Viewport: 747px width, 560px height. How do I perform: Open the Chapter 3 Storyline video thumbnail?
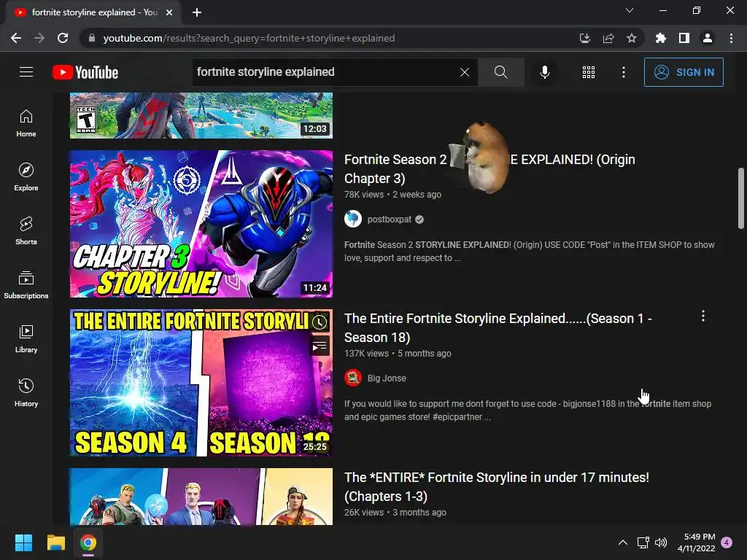coord(201,224)
